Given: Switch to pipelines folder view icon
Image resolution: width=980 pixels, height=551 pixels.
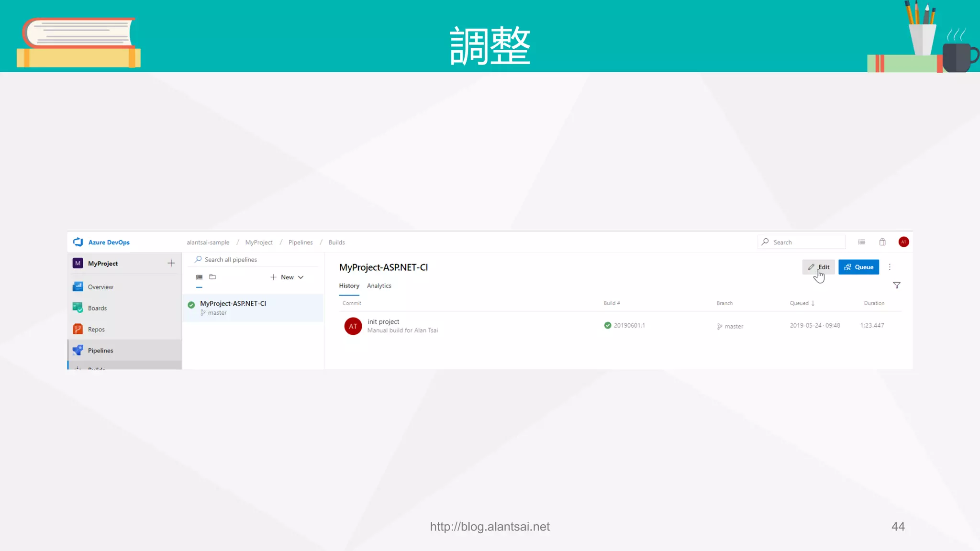Looking at the screenshot, I should [212, 277].
